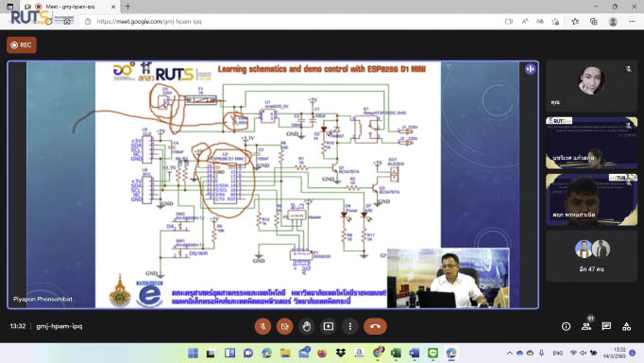Show hidden system tray icons chevron
644x363 pixels.
pos(509,354)
